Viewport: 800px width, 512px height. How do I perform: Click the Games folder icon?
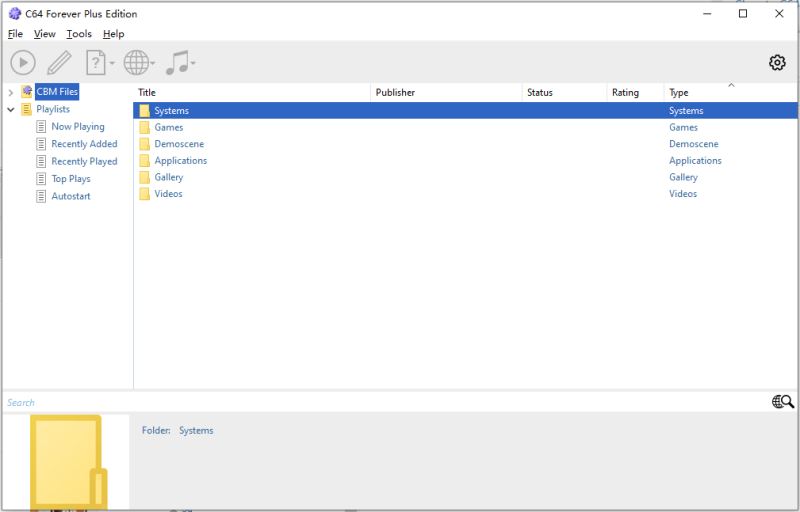[x=145, y=127]
